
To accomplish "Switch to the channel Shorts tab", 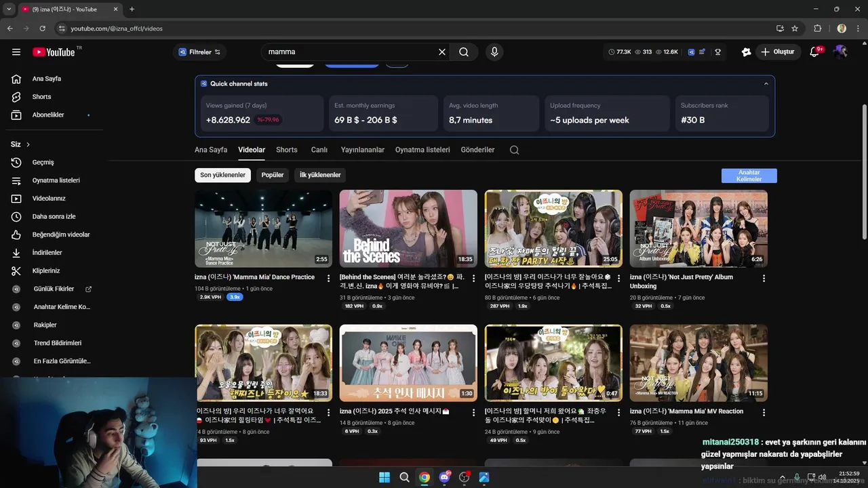I will point(287,150).
